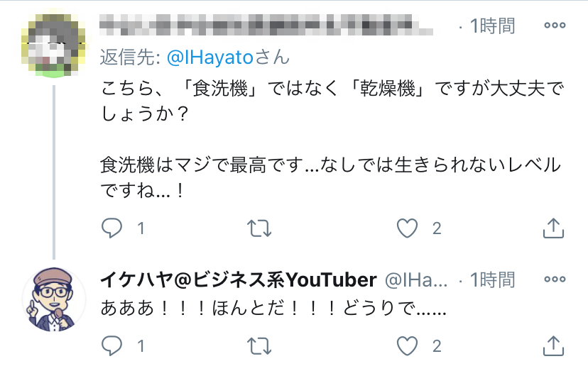This screenshot has height=371, width=588.
Task: Click the blurred username of the first commenter
Action: tap(266, 26)
